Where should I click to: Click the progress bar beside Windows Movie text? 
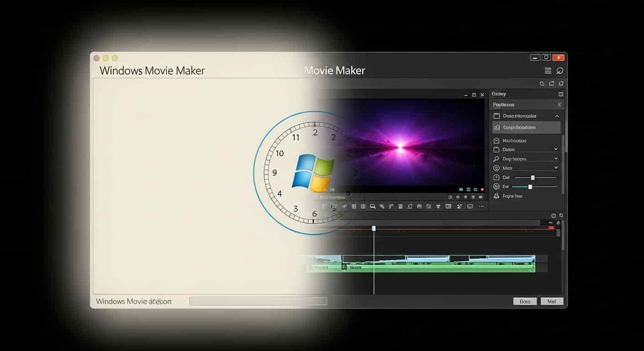pyautogui.click(x=258, y=301)
